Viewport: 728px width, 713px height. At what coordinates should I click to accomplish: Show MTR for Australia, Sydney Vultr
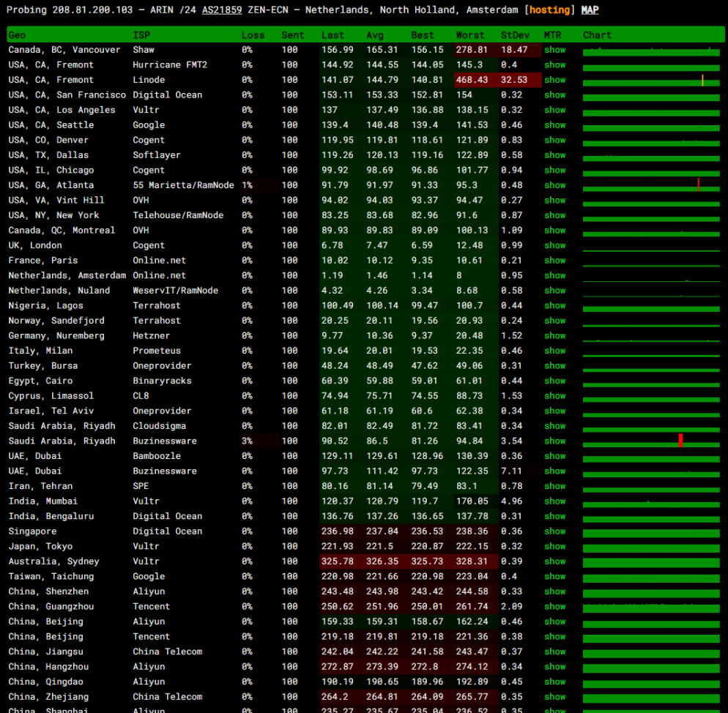coord(555,561)
